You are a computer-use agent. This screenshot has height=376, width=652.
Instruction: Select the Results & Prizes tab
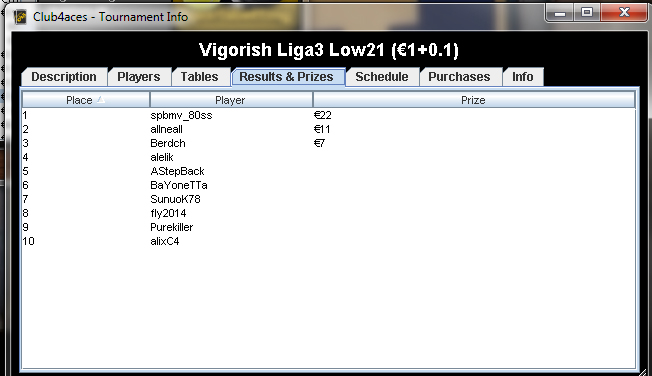pos(286,77)
